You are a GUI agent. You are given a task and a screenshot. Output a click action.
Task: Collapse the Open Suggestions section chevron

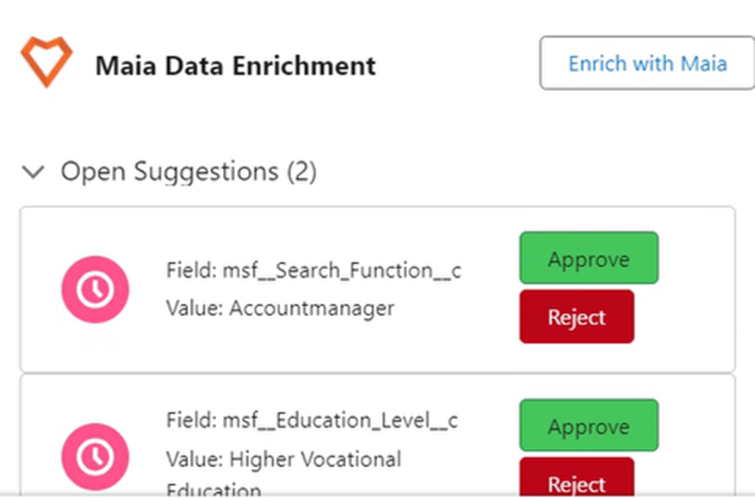tap(34, 172)
